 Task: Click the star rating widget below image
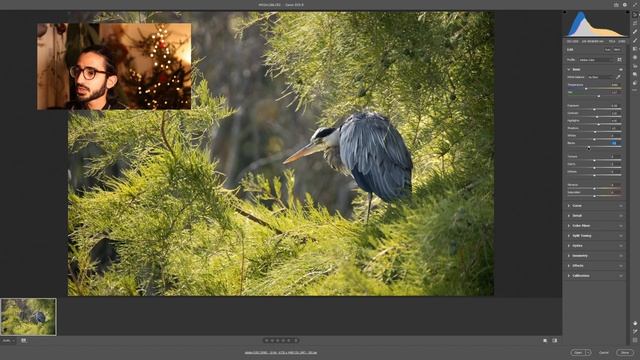(281, 340)
